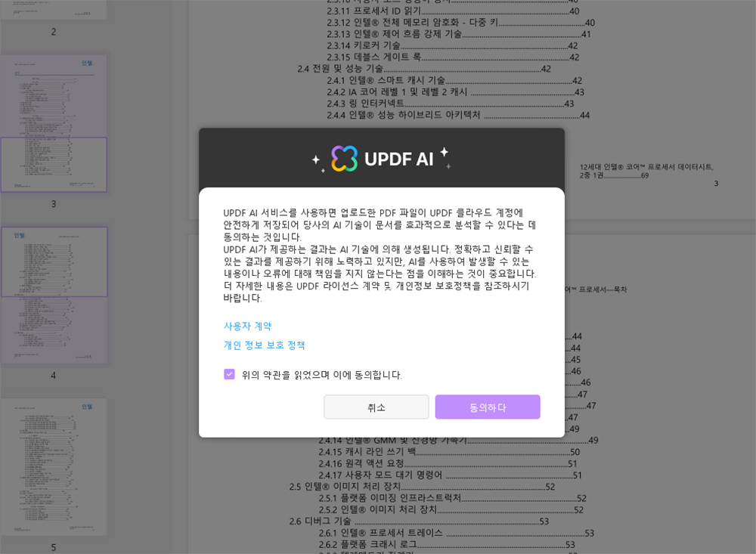Click TOC entry 2.4.16 원격 액션 요청
The height and width of the screenshot is (554, 756).
448,463
